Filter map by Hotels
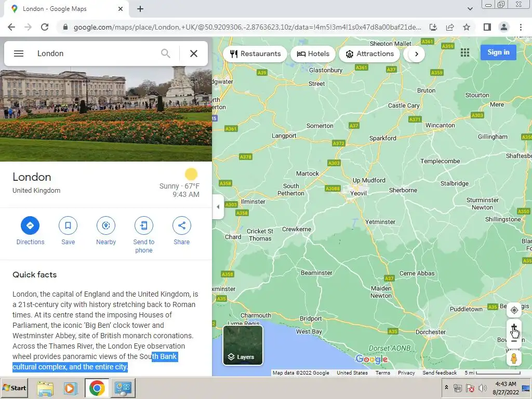This screenshot has height=399, width=532. [313, 54]
